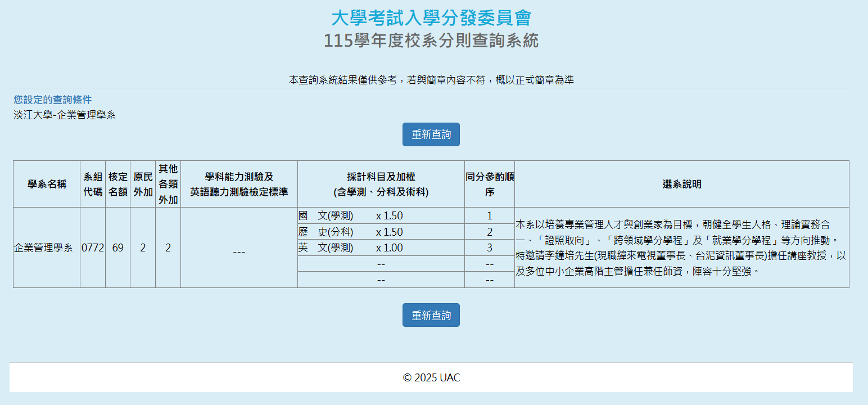
Task: Click the 核定名額 column header
Action: [117, 184]
